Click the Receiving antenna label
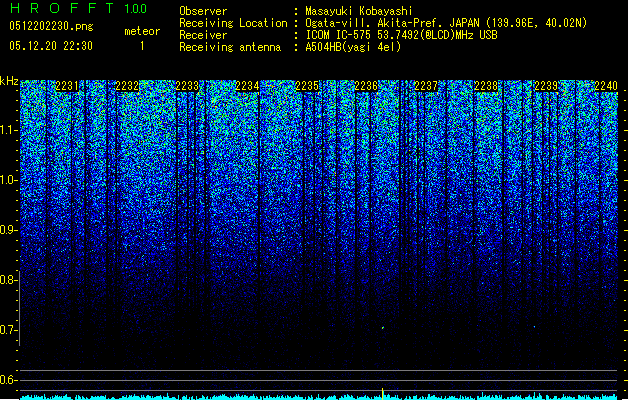The height and width of the screenshot is (400, 629). point(230,47)
